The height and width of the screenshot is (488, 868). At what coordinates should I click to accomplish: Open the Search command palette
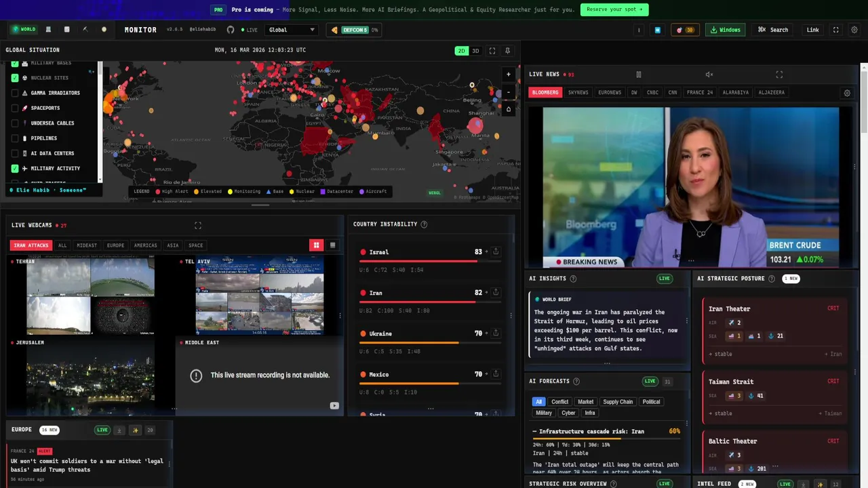pyautogui.click(x=773, y=30)
